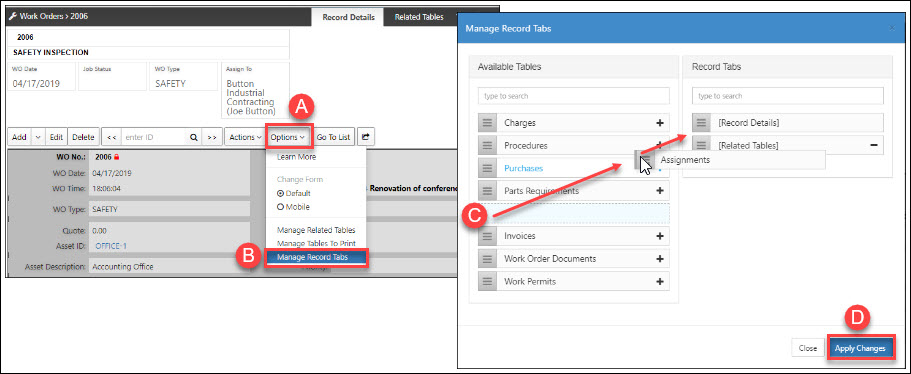Click the Close button in dialog
This screenshot has width=911, height=374.
tap(808, 348)
